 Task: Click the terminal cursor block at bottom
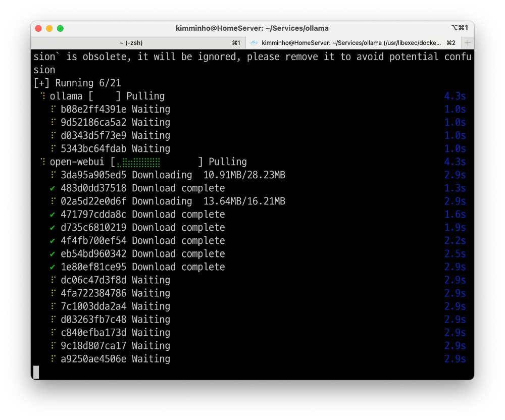point(36,373)
